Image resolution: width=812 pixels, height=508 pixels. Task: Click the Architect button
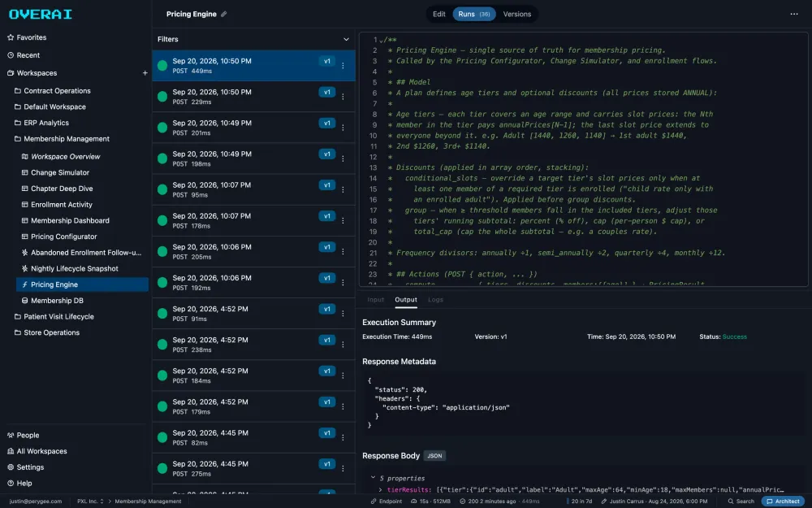click(783, 501)
